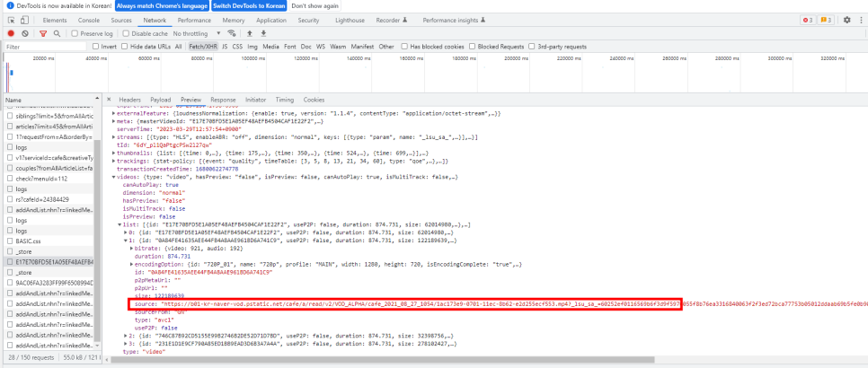The width and height of the screenshot is (868, 368).
Task: Open the Lighthouse panel tab
Action: (350, 20)
